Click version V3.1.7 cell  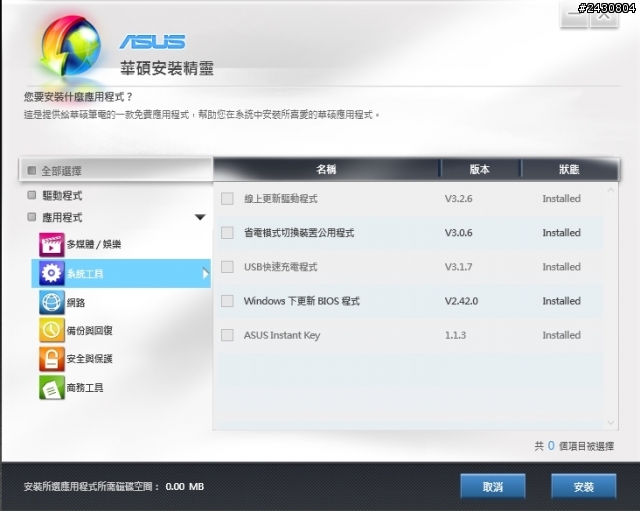tap(459, 267)
